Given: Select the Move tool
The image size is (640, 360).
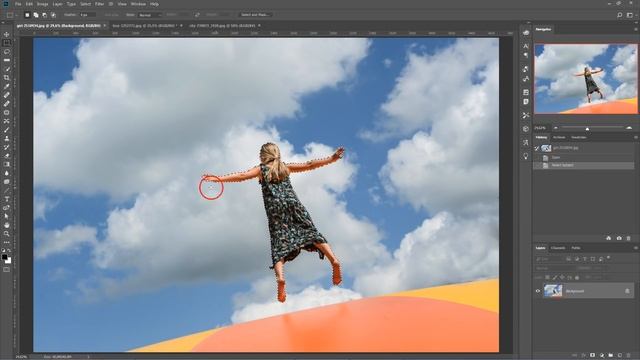Looking at the screenshot, I should (7, 34).
